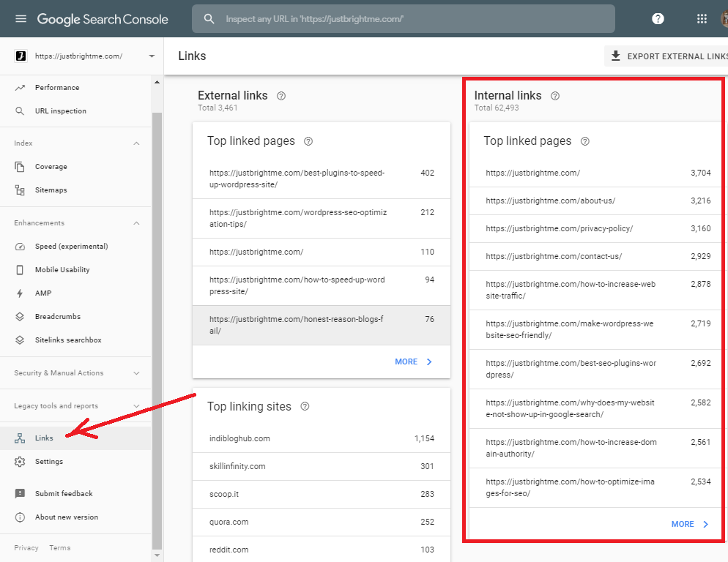Click the AMP lightning bolt icon
Screen dimensions: 728x562
(20, 293)
